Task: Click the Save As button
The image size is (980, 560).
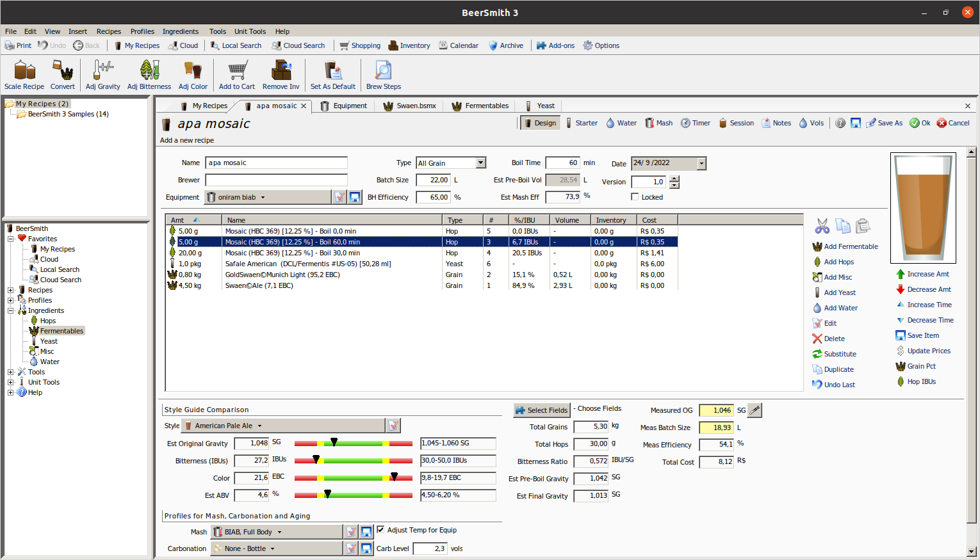Action: [884, 123]
